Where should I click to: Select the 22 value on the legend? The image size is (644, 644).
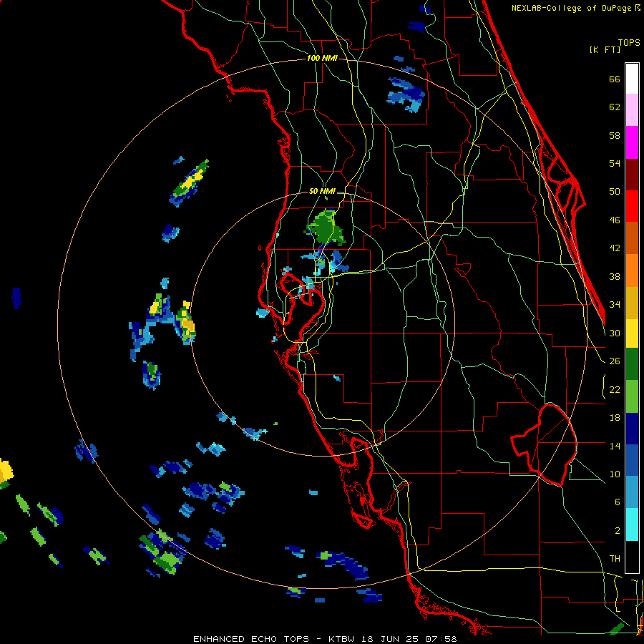(615, 389)
